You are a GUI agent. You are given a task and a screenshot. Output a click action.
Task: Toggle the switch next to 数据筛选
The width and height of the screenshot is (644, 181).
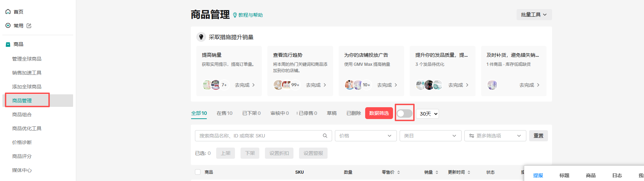pyautogui.click(x=404, y=113)
